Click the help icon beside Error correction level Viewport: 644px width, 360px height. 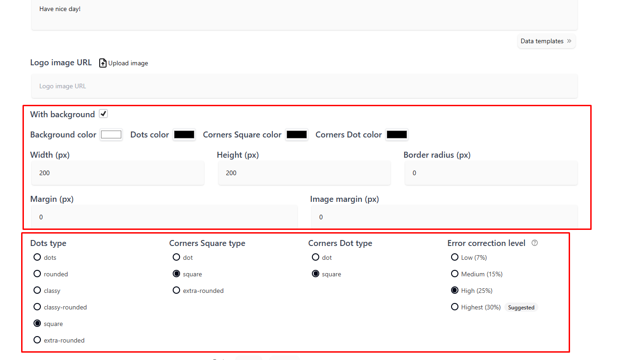point(534,242)
